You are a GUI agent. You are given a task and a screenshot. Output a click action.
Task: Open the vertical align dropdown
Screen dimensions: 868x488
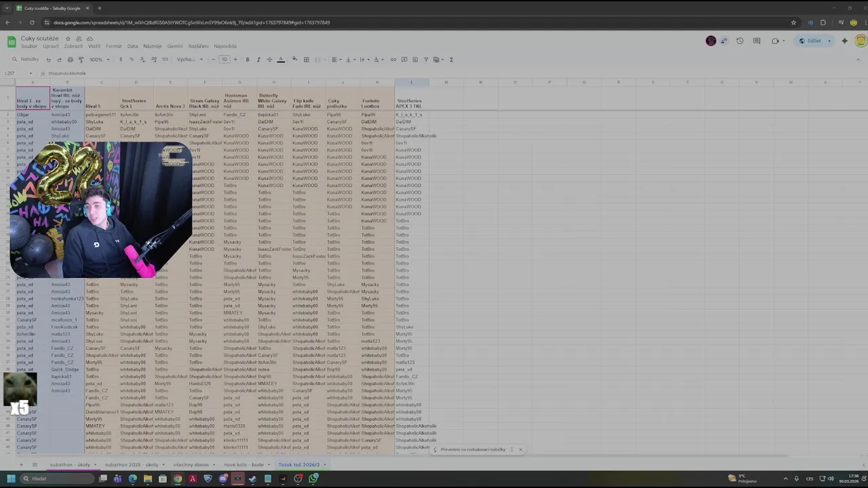[351, 60]
